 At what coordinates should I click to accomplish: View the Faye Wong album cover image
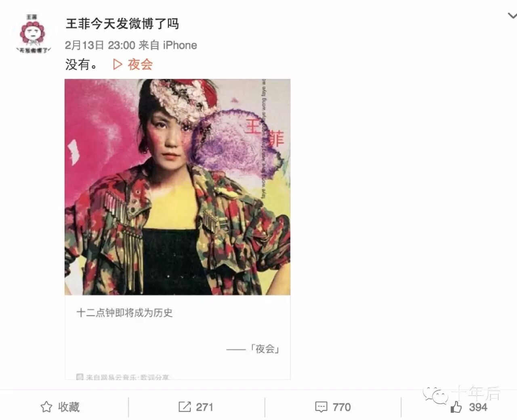tap(177, 187)
